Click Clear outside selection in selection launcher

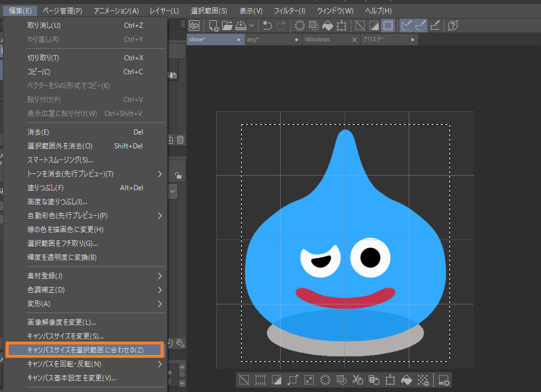pos(341,380)
